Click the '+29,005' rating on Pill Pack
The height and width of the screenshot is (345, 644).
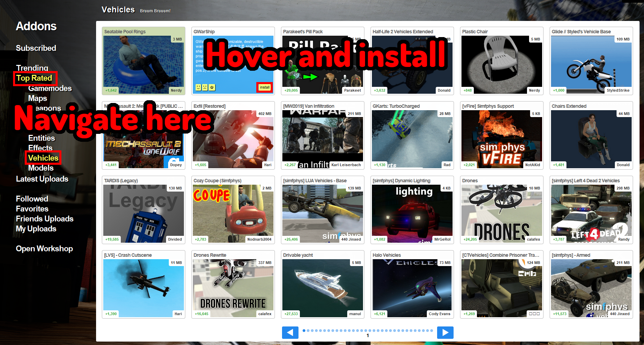[x=291, y=90]
